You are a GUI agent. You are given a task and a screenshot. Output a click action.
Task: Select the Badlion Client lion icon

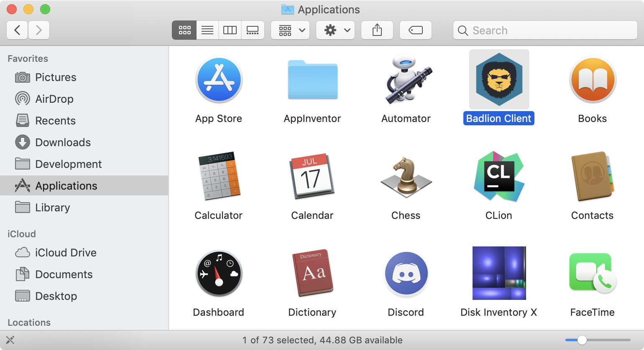pos(499,79)
